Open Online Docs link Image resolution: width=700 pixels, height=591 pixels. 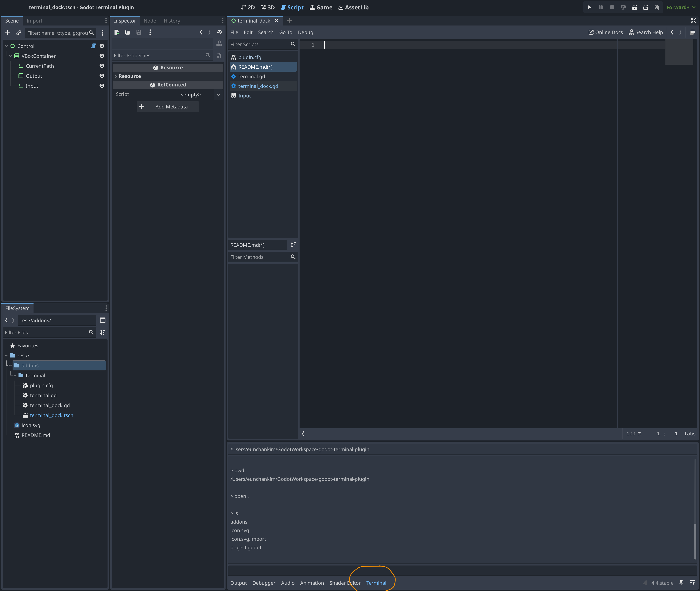606,32
